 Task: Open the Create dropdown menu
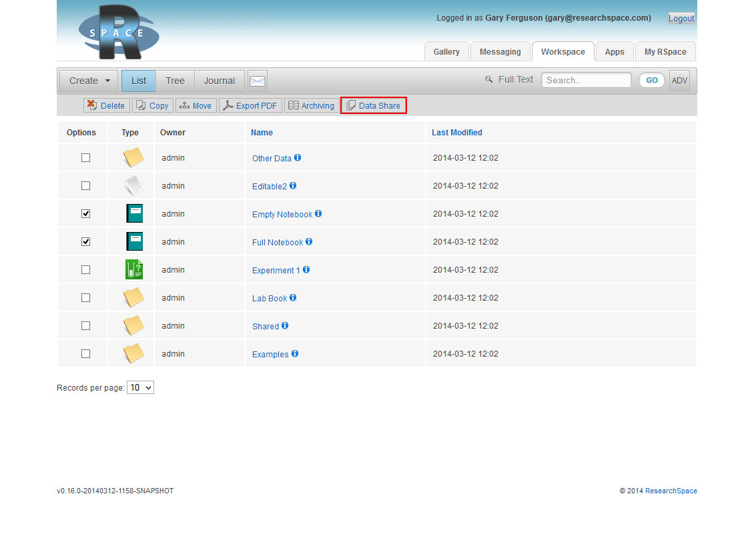coord(89,81)
